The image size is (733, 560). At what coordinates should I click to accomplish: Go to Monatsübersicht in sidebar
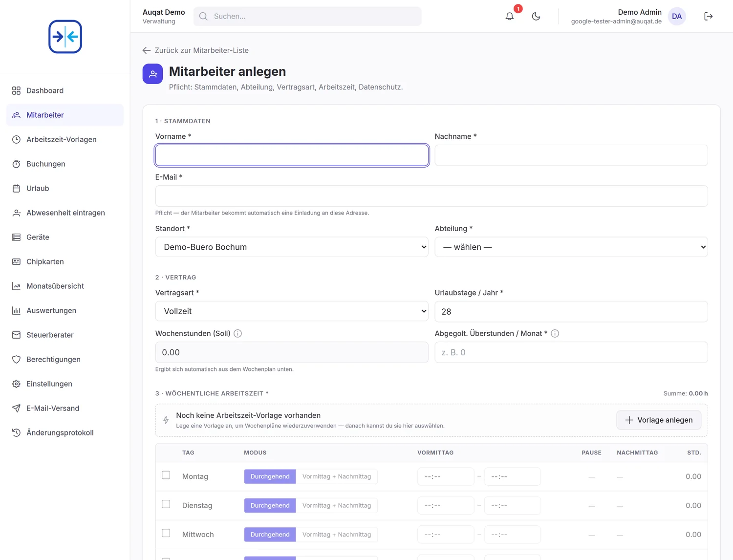pyautogui.click(x=65, y=286)
